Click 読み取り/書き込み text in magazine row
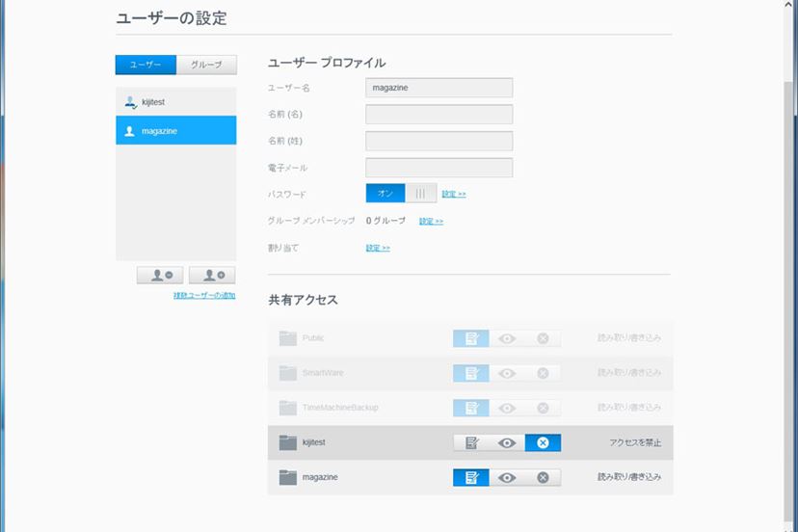 [x=629, y=477]
